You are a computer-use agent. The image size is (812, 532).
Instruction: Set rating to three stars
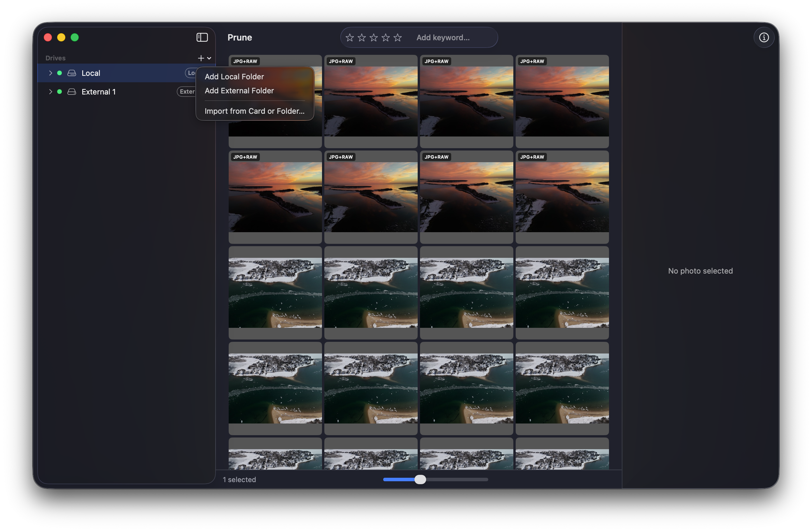coord(374,38)
